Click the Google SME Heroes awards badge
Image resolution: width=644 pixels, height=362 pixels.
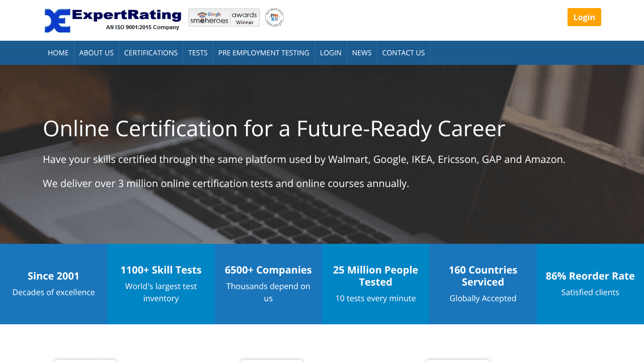tap(224, 18)
